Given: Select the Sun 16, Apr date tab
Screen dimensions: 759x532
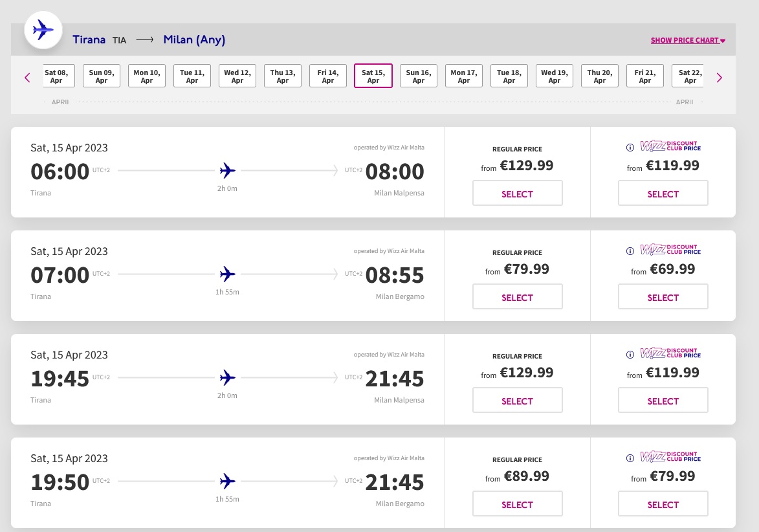Looking at the screenshot, I should click(x=419, y=76).
